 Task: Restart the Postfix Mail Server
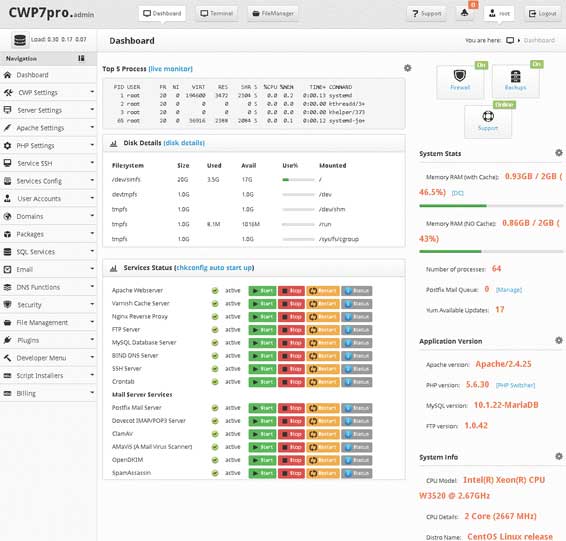coord(323,408)
